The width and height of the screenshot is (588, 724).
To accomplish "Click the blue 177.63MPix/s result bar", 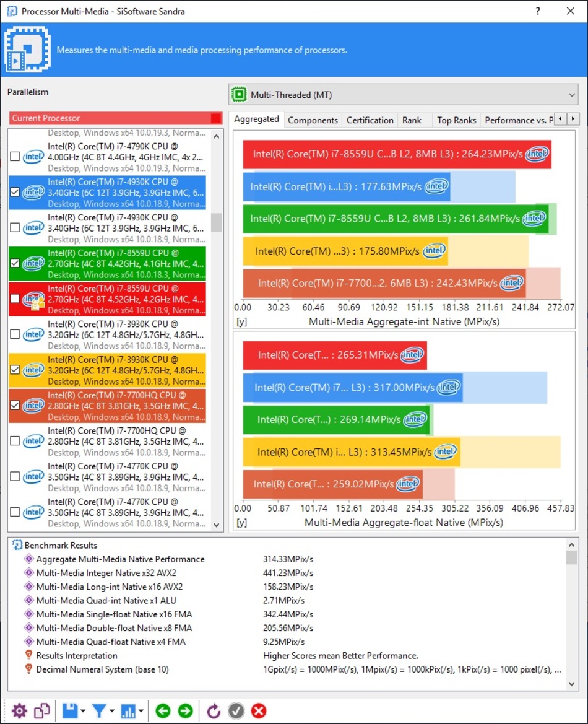I will tap(347, 186).
